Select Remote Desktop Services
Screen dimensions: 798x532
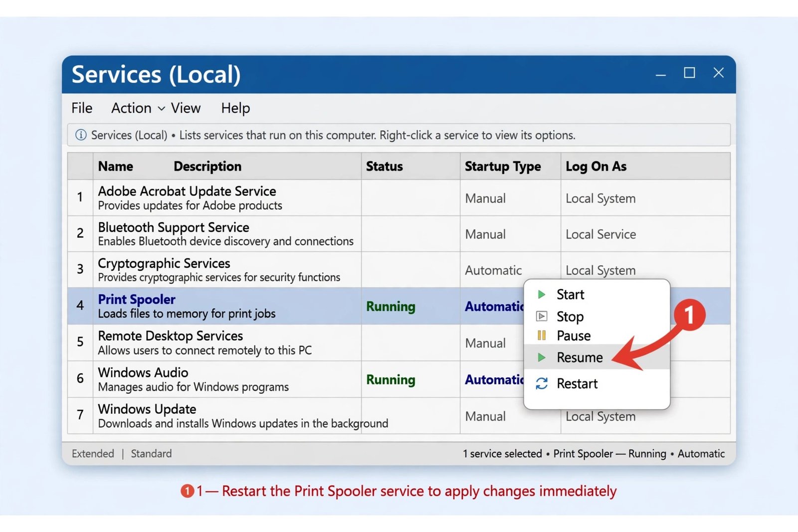pos(170,336)
